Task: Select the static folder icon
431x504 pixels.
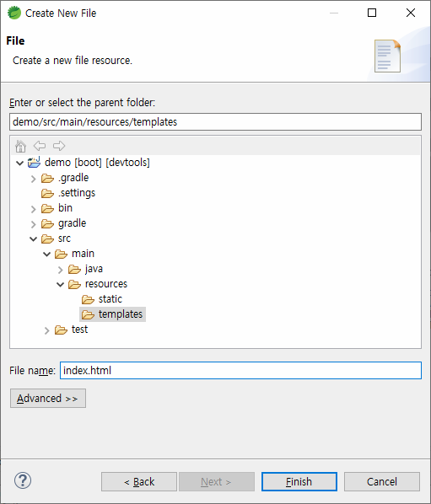Action: (88, 299)
